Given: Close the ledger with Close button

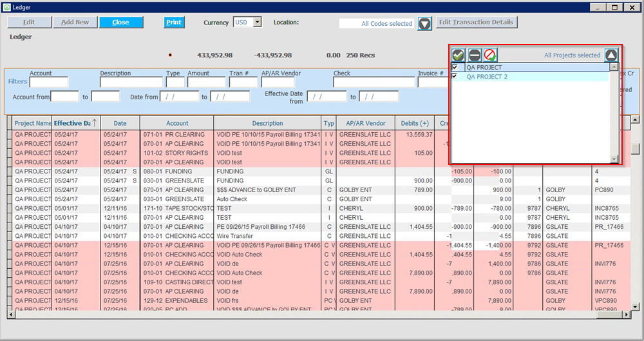Looking at the screenshot, I should (x=121, y=22).
